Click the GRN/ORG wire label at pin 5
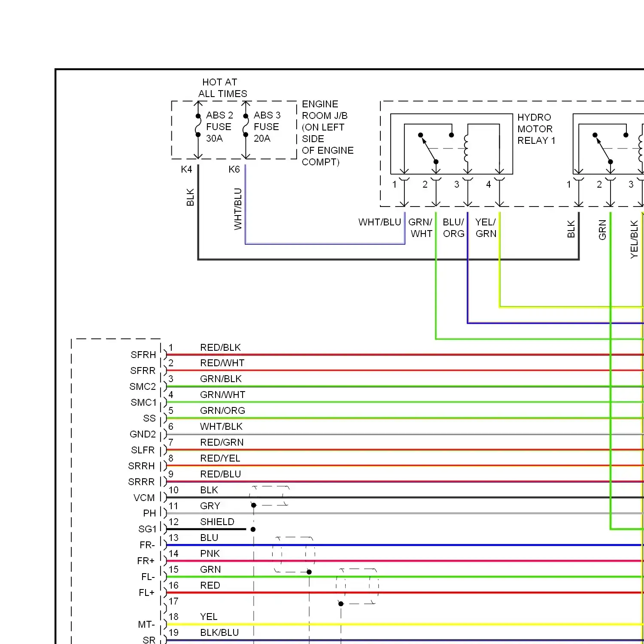The width and height of the screenshot is (644, 644). [x=222, y=410]
